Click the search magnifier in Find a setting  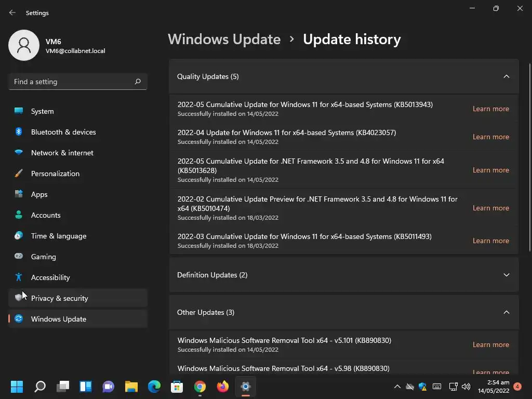(137, 82)
